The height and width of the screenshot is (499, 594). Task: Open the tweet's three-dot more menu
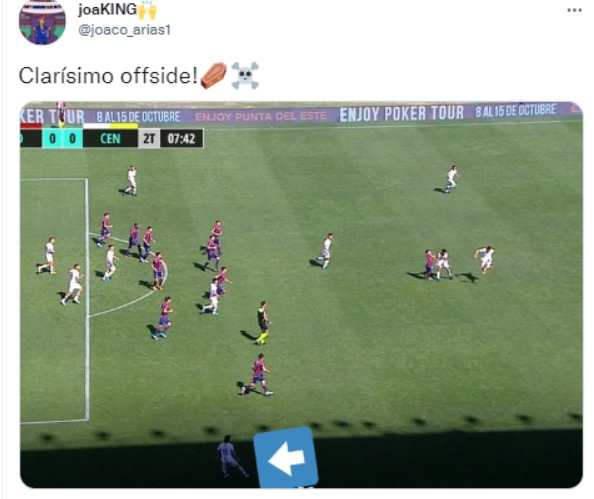click(574, 10)
